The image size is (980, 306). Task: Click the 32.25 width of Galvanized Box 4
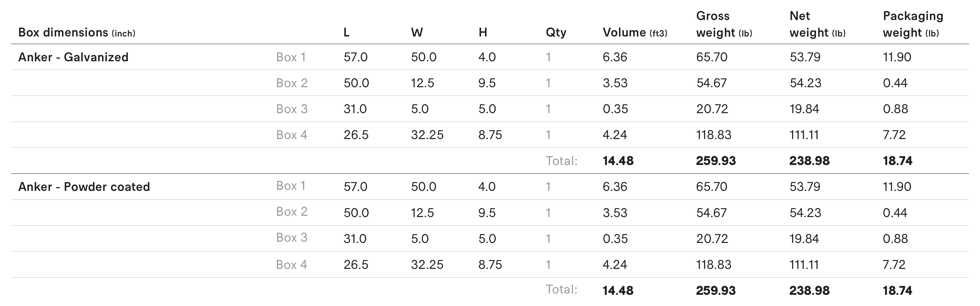427,135
